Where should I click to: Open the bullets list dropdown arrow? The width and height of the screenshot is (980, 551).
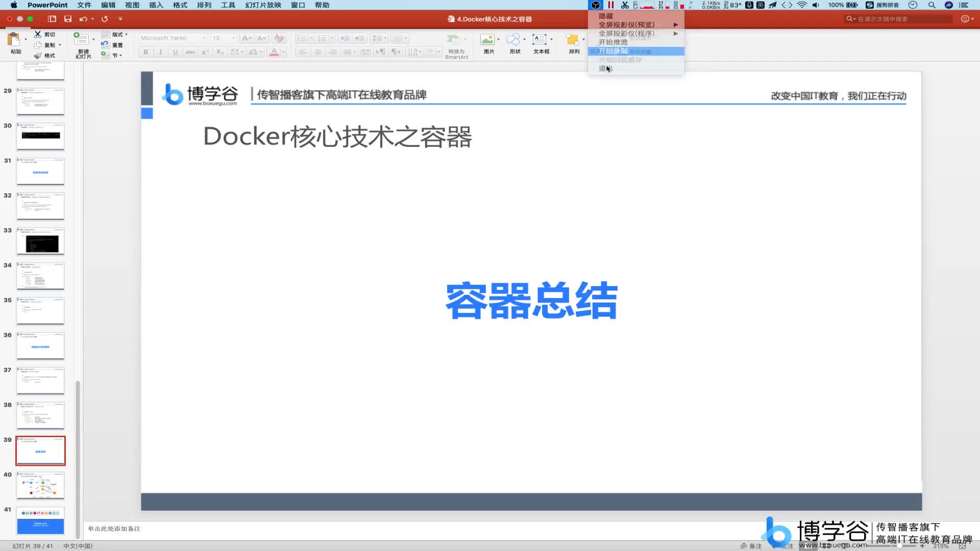[x=311, y=38]
